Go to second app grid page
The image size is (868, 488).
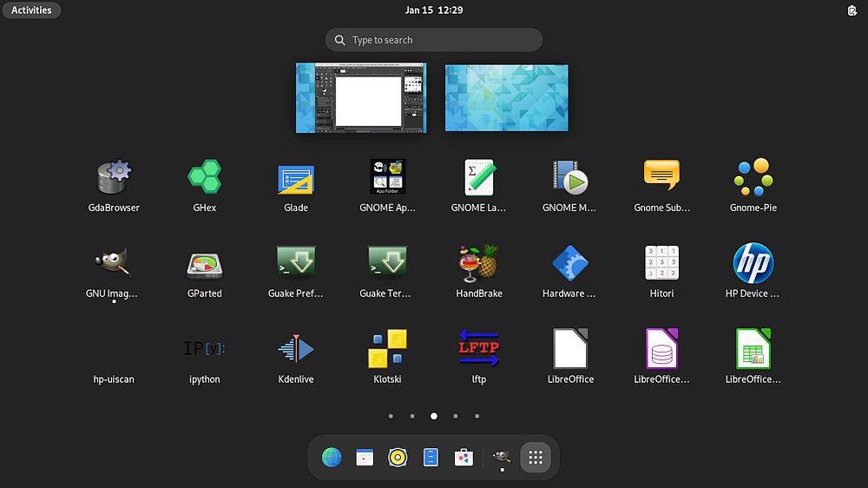click(x=412, y=416)
